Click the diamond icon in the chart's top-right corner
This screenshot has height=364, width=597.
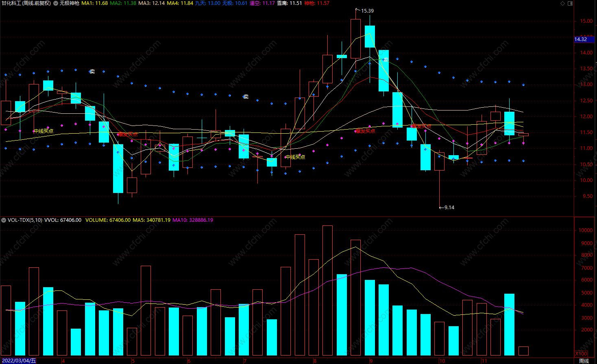click(563, 3)
